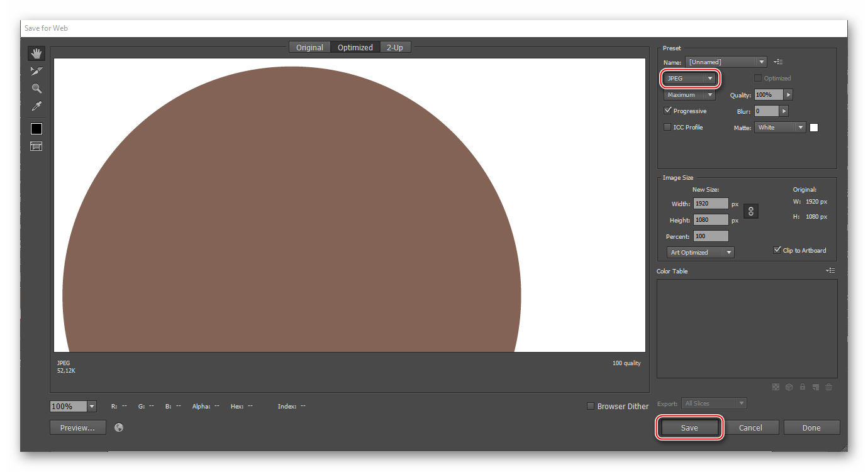Select the Hand tool
Screen dimensions: 868x472
pyautogui.click(x=36, y=53)
